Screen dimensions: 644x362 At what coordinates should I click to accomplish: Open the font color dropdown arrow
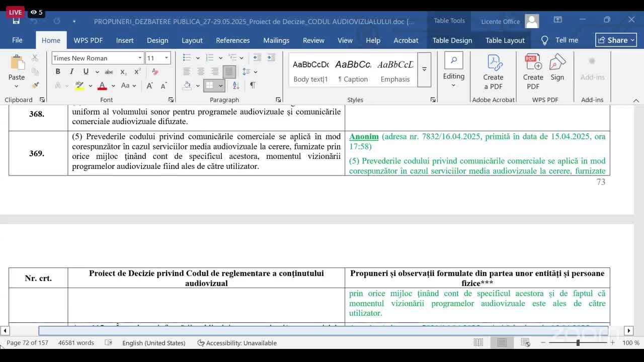[x=113, y=86]
